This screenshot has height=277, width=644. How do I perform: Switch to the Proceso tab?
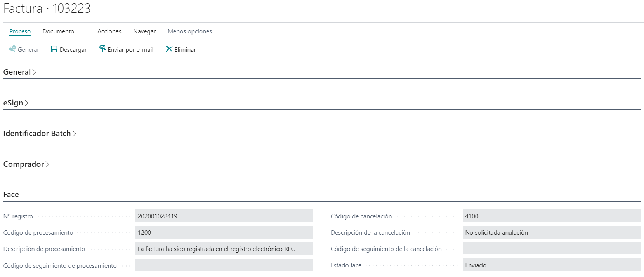20,31
